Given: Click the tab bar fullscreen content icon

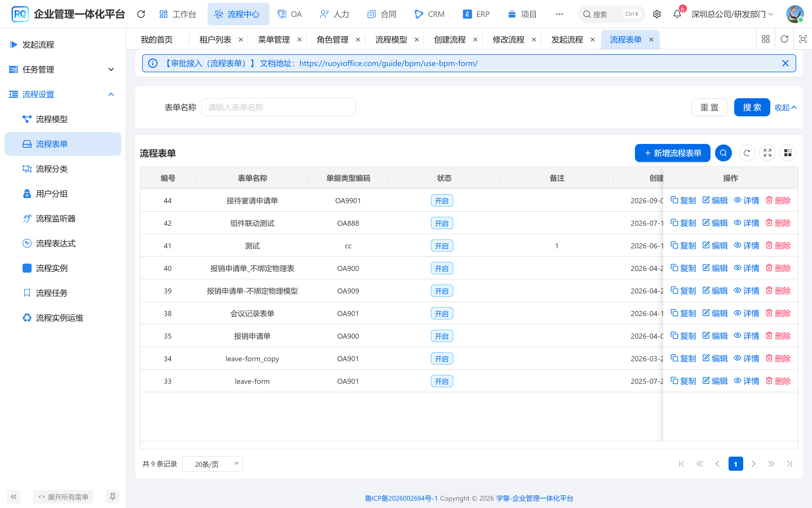Looking at the screenshot, I should pos(803,39).
